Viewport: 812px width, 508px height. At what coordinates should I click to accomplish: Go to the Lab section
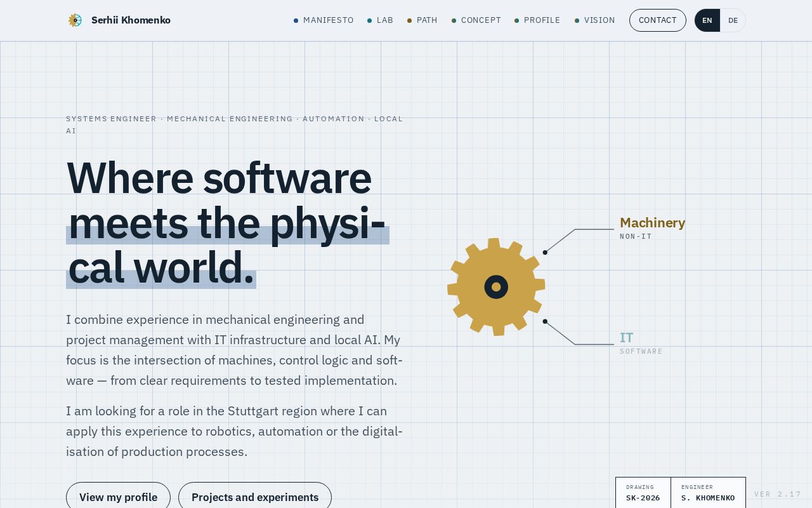[380, 20]
